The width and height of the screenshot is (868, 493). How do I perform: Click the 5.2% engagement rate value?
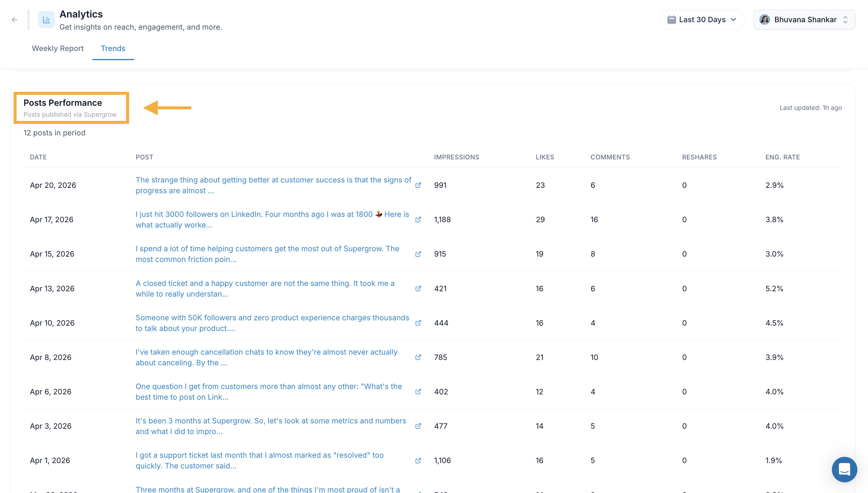pyautogui.click(x=774, y=289)
